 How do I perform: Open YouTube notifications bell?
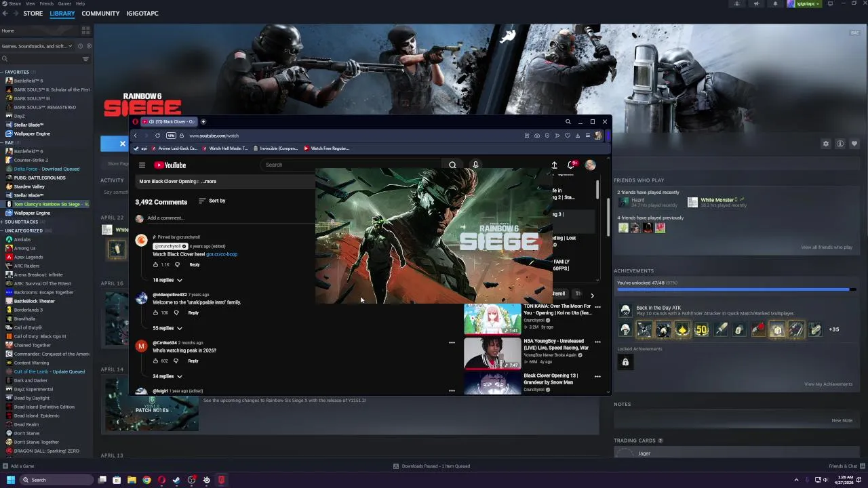(571, 165)
